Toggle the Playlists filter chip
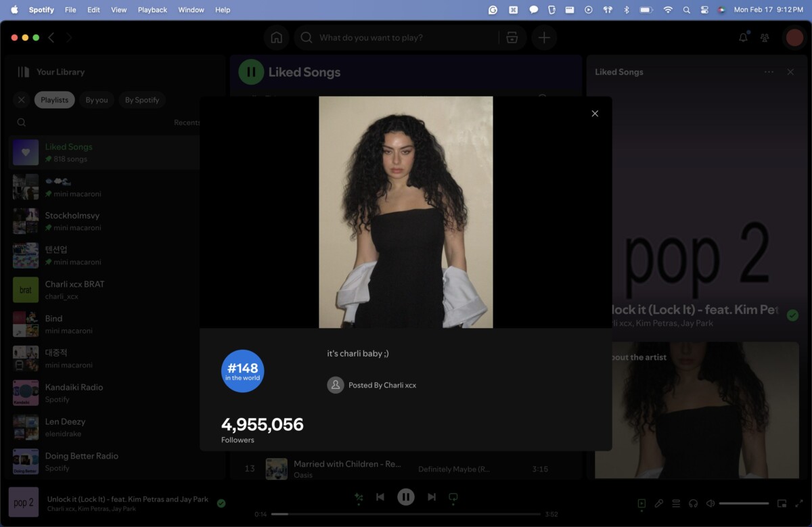 54,100
